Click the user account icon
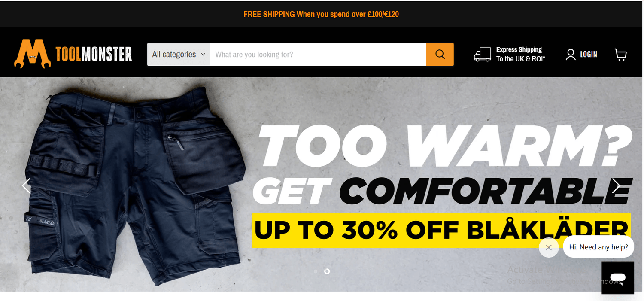The height and width of the screenshot is (301, 644). pyautogui.click(x=571, y=54)
